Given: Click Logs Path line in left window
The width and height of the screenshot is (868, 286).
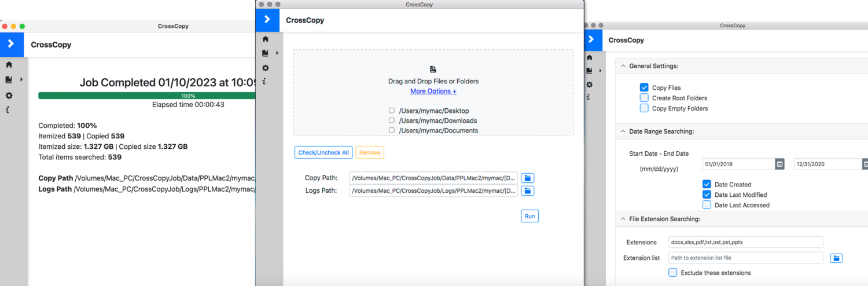Looking at the screenshot, I should pyautogui.click(x=147, y=189).
